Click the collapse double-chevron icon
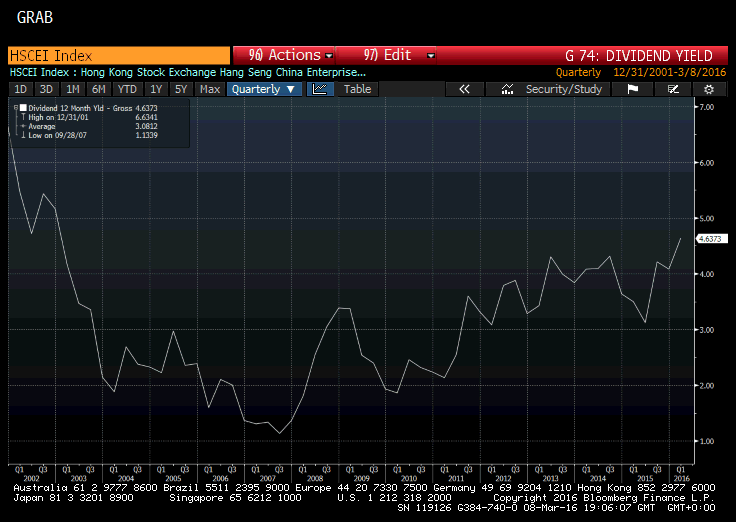 tap(464, 89)
